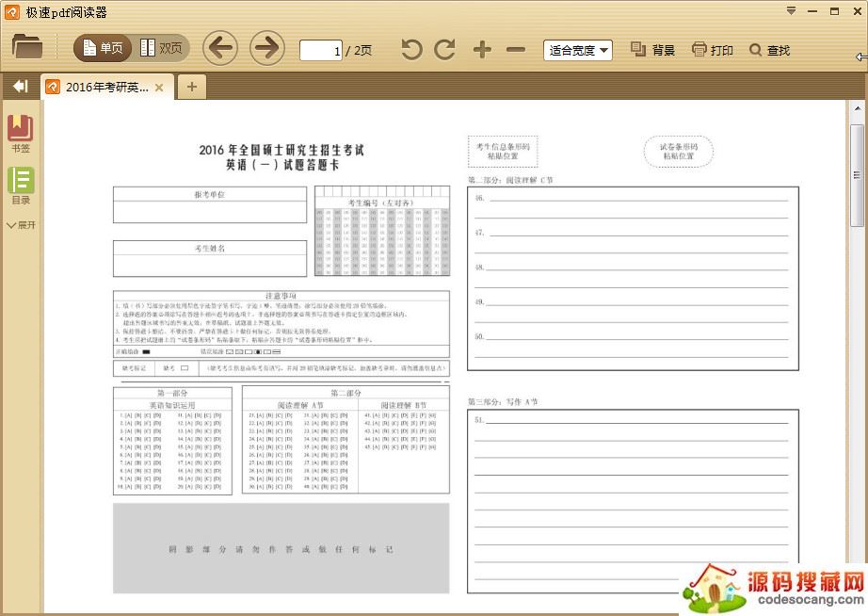Rotate page counterclockwise
Screen dimensions: 868x616
click(411, 50)
